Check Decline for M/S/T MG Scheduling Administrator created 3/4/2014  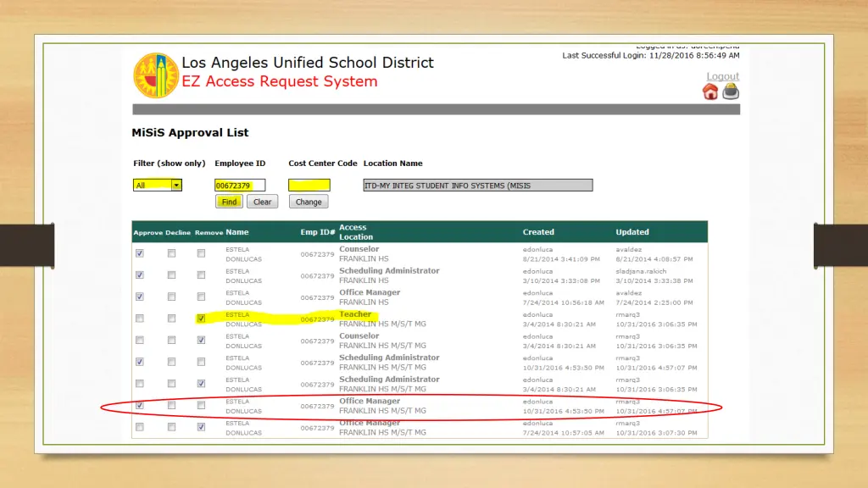click(x=171, y=384)
